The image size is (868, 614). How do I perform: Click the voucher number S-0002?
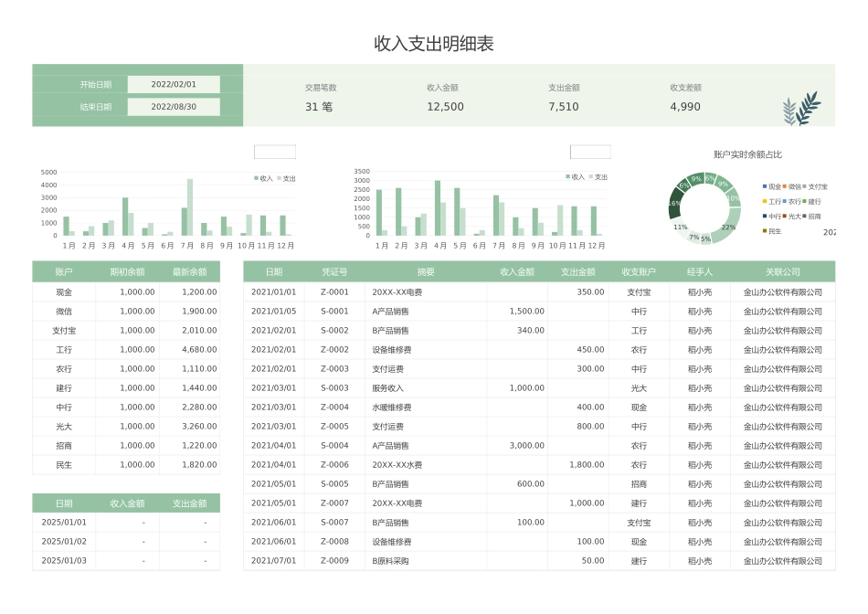pos(334,331)
